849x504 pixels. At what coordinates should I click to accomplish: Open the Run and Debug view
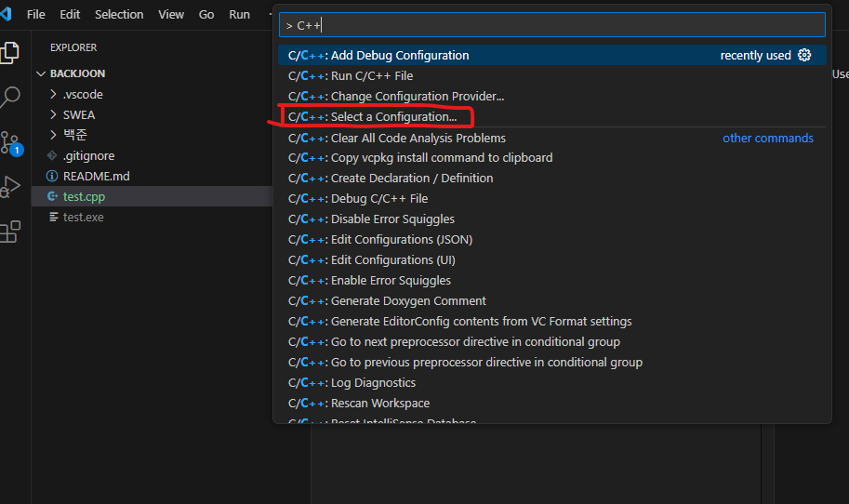[9, 187]
